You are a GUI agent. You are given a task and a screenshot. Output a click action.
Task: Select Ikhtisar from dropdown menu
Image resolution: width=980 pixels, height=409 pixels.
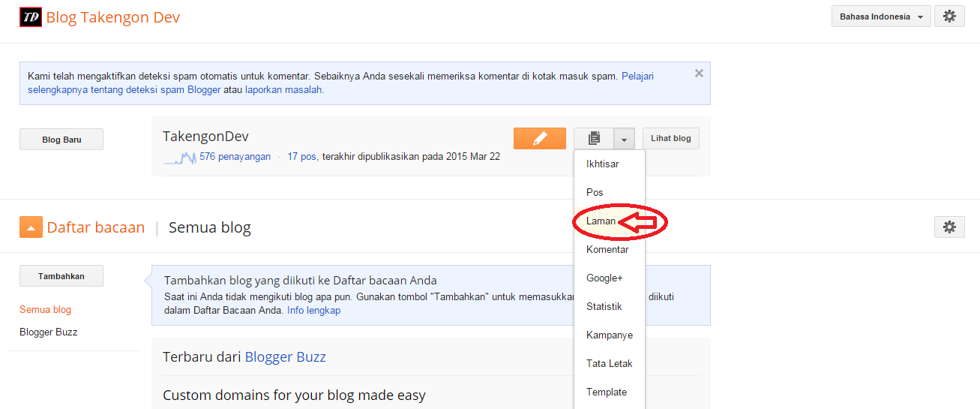[609, 164]
